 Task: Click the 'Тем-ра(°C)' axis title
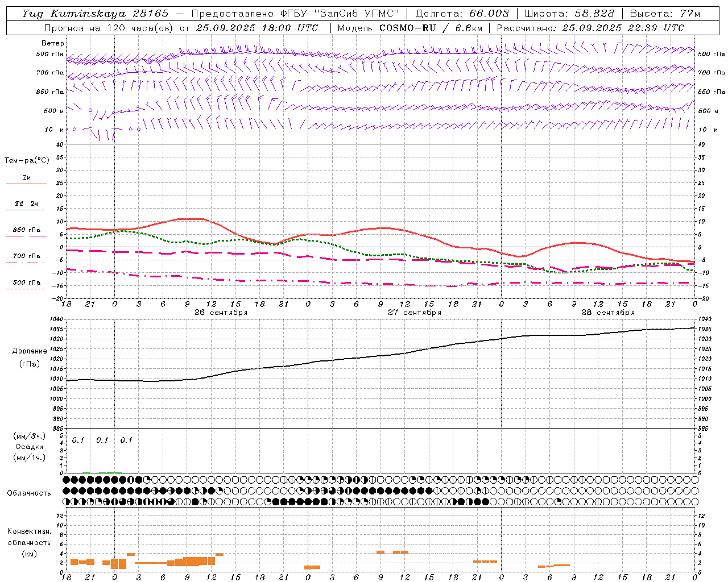[x=27, y=161]
